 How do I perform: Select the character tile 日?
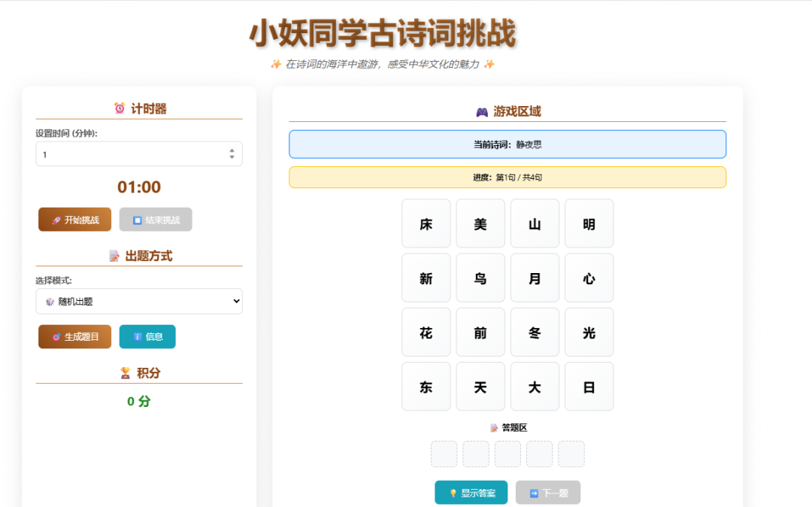coord(589,387)
